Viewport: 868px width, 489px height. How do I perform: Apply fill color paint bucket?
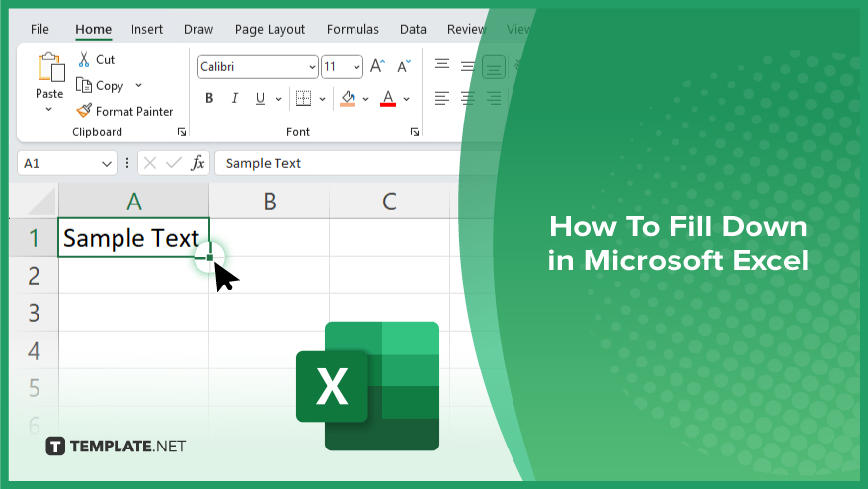tap(348, 98)
